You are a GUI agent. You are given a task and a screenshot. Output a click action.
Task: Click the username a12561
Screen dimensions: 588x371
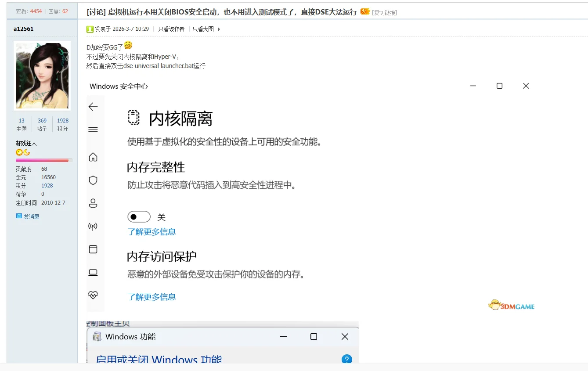23,29
